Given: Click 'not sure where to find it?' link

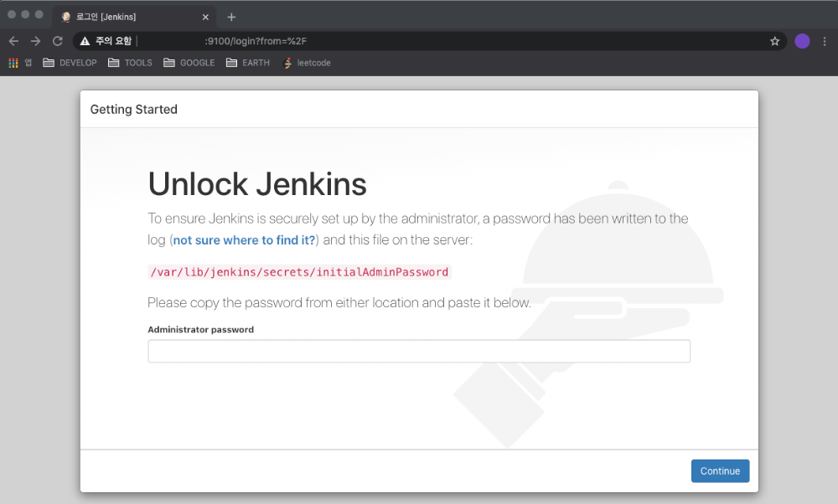Looking at the screenshot, I should 244,240.
